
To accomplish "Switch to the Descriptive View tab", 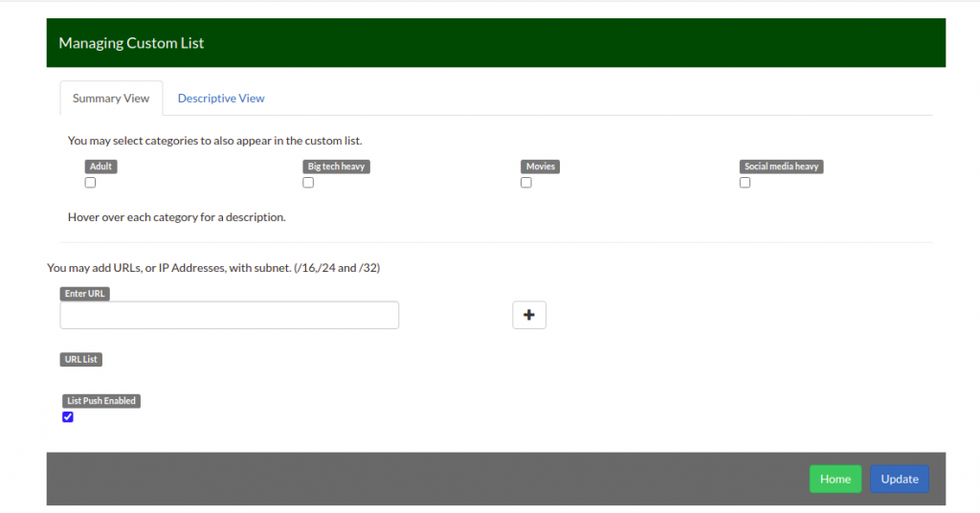I will point(221,98).
